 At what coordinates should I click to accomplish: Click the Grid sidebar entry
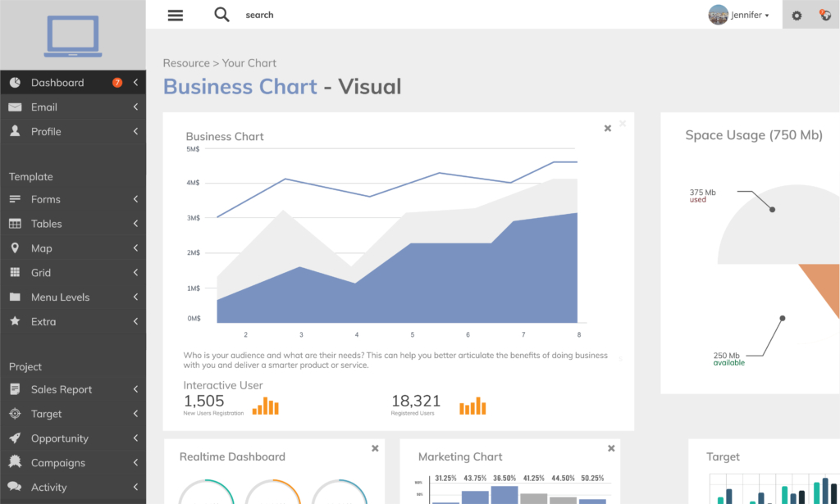[43, 272]
